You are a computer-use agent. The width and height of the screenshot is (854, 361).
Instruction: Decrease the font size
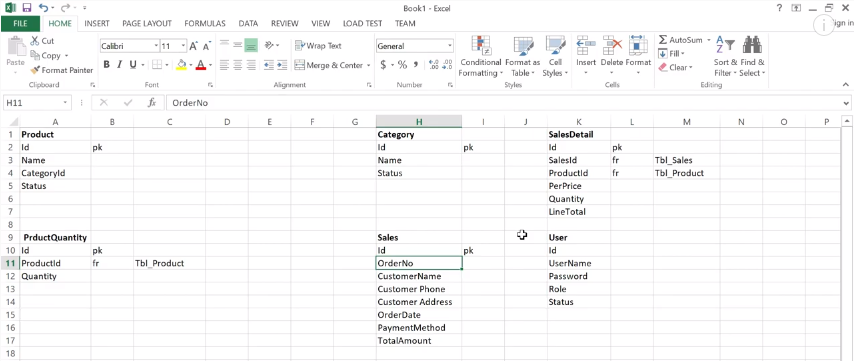(x=207, y=46)
